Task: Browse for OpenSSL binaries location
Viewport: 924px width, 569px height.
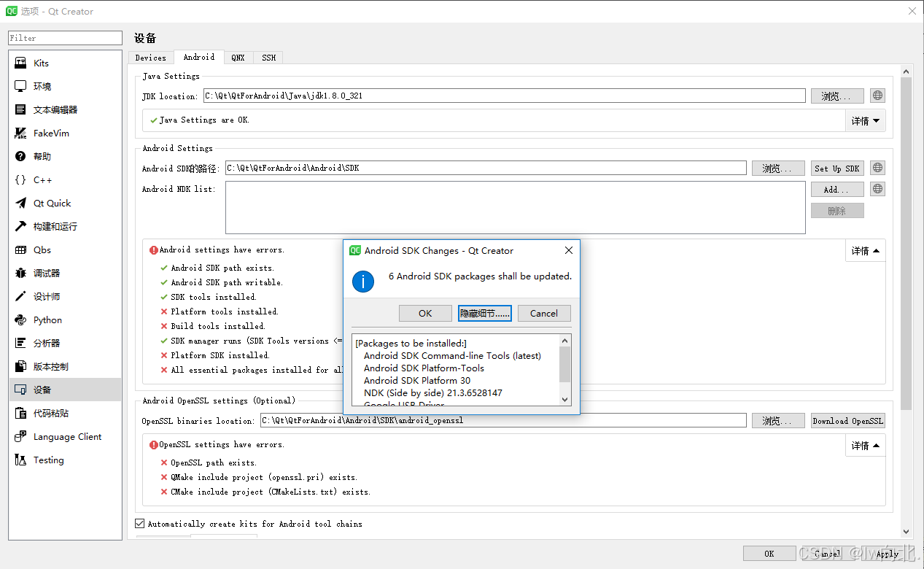Action: pyautogui.click(x=778, y=420)
